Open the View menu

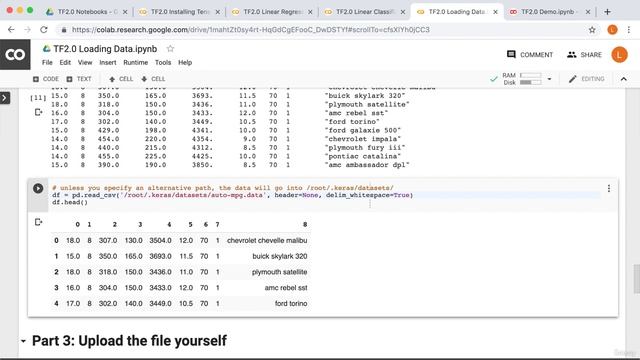(85, 62)
